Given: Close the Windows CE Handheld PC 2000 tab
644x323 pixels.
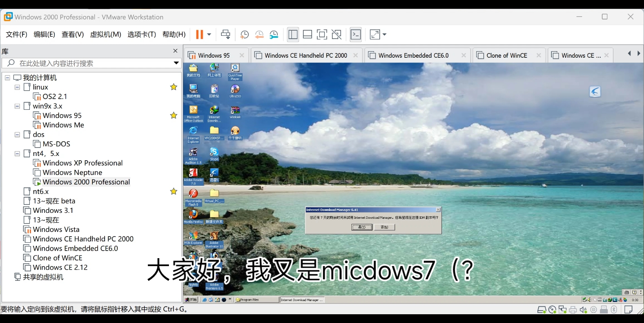Looking at the screenshot, I should coord(356,55).
